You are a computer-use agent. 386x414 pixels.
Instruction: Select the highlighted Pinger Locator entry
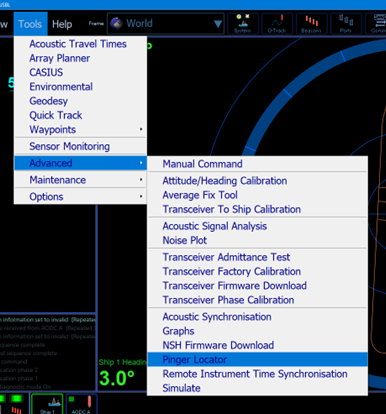tap(257, 360)
